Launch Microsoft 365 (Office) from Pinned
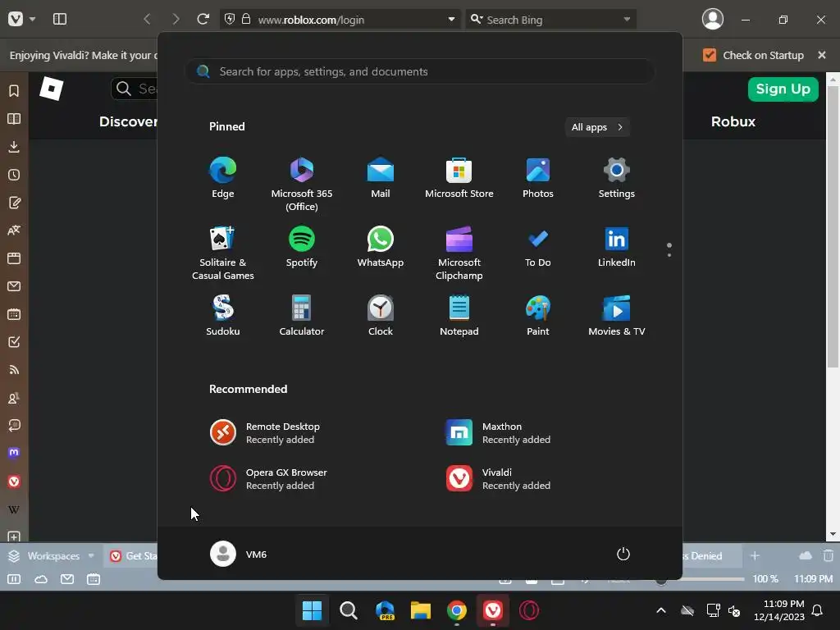 (302, 185)
